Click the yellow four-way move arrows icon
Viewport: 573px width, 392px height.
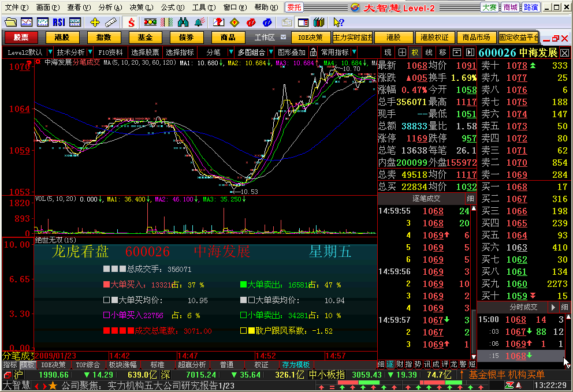(95, 23)
